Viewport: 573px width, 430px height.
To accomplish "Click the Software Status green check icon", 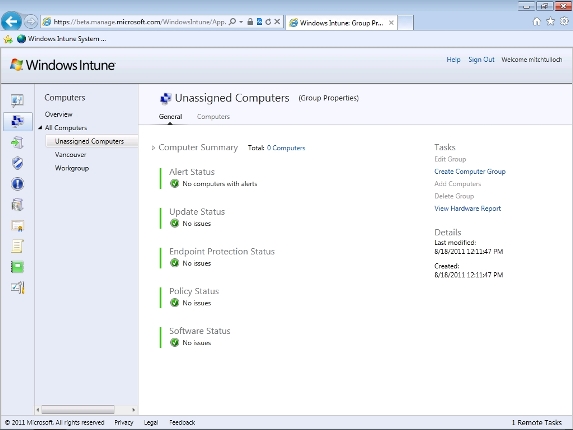I will point(175,342).
